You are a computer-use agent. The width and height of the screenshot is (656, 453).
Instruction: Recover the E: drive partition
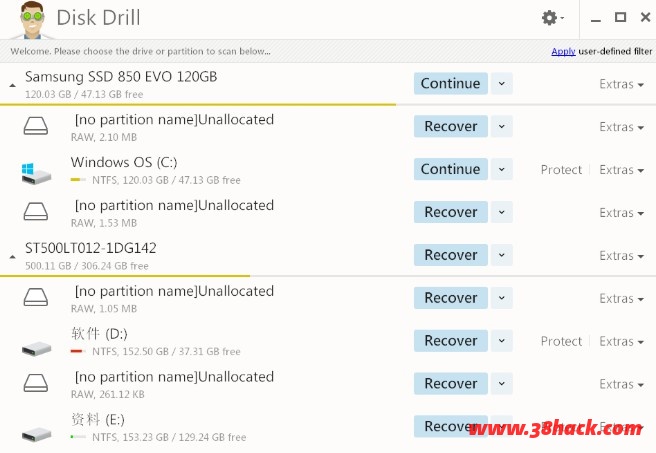point(451,426)
